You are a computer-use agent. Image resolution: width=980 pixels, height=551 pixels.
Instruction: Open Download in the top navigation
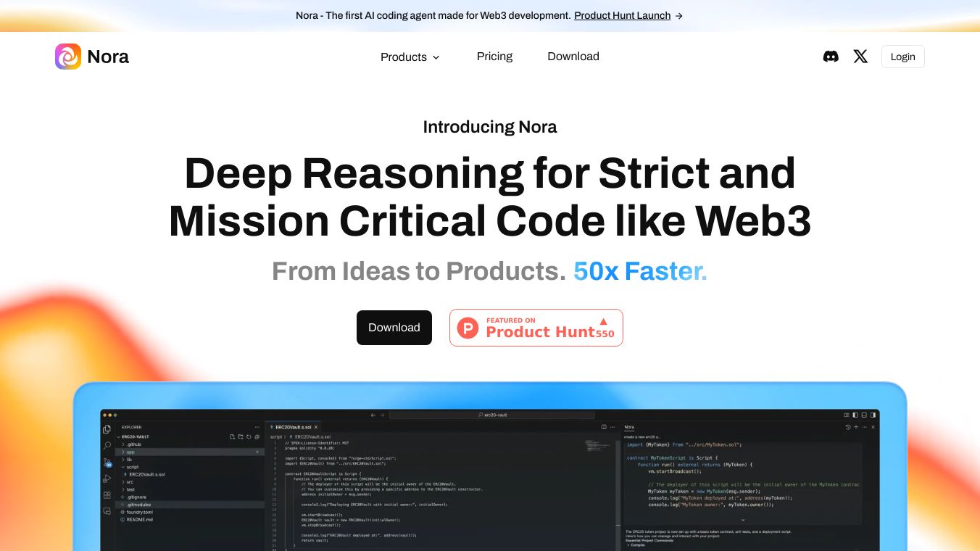573,57
